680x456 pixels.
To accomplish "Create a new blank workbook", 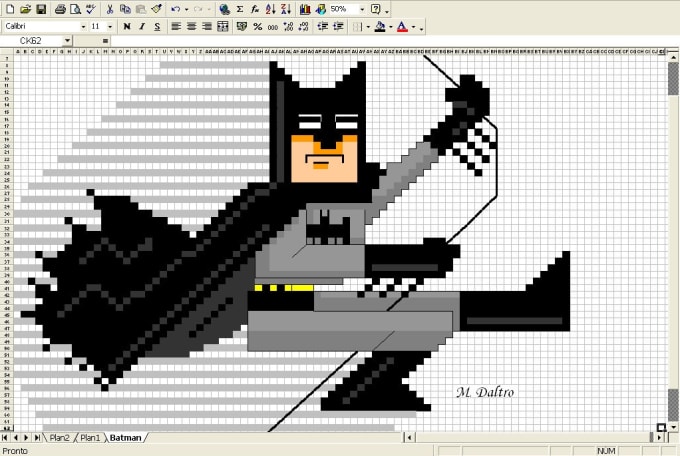I will point(10,9).
